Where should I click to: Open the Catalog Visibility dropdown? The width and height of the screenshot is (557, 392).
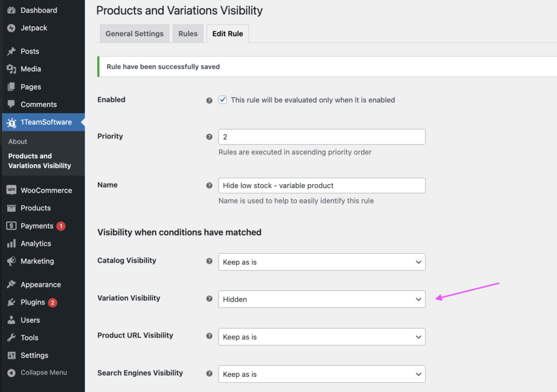[321, 262]
